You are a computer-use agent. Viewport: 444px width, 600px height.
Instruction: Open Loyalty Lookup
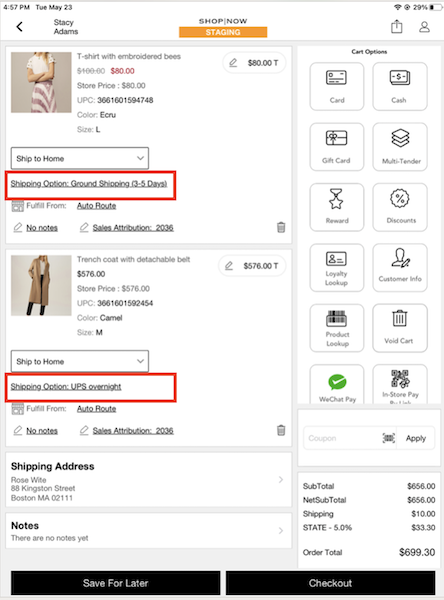[337, 268]
